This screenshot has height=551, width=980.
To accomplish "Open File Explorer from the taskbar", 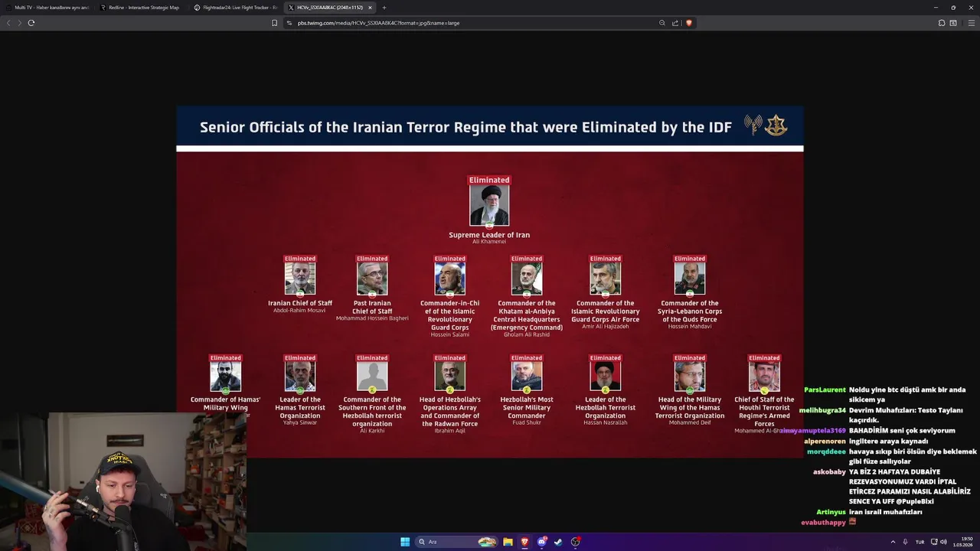I will (x=508, y=542).
